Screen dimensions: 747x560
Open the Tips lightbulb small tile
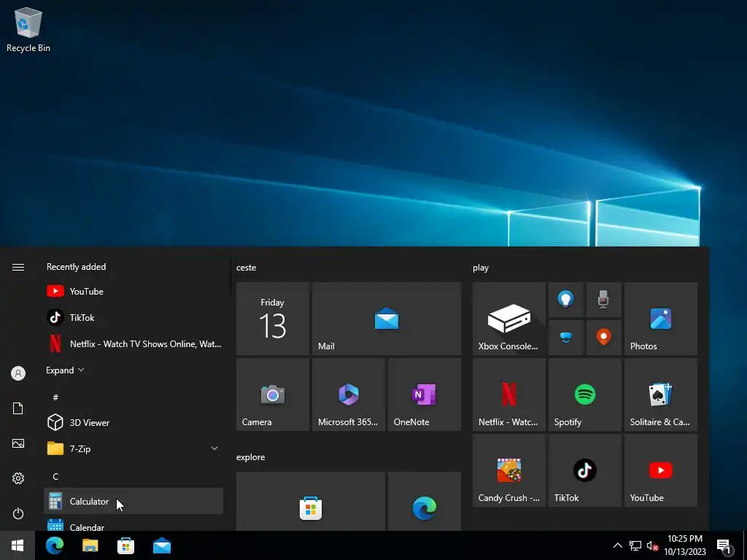[x=565, y=300]
